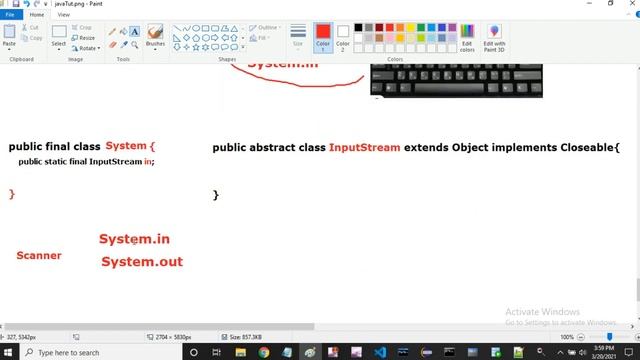640x360 pixels.
Task: Open the line Size dropdown
Action: 298,38
